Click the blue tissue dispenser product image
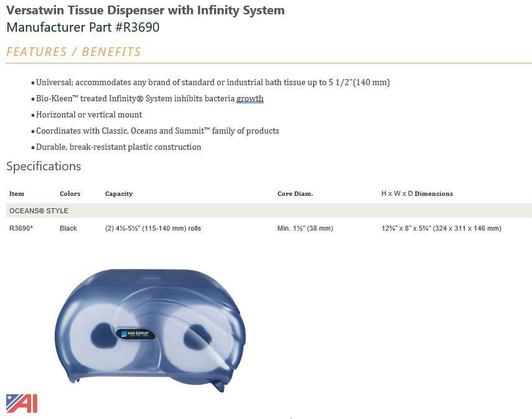This screenshot has height=419, width=532. (x=149, y=331)
